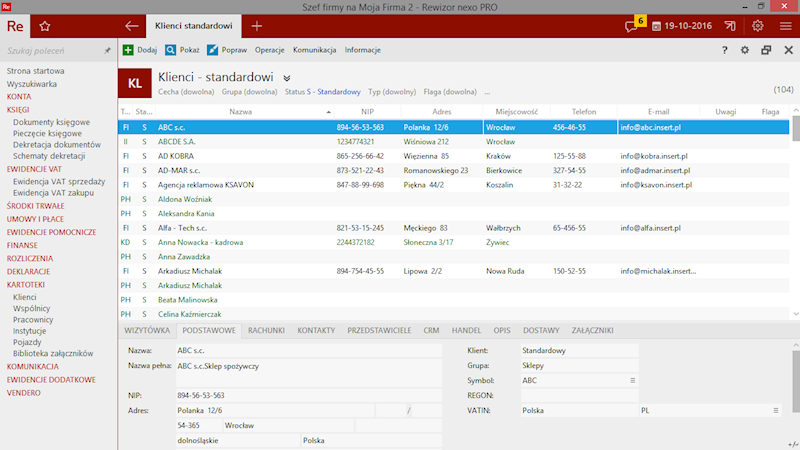Select the AD KOBRA row
This screenshot has height=450, width=800.
454,156
